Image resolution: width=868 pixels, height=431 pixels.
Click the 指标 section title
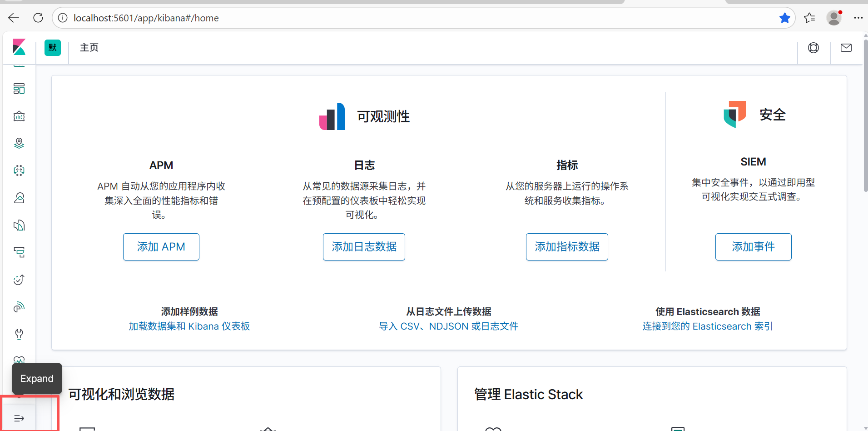pos(567,165)
